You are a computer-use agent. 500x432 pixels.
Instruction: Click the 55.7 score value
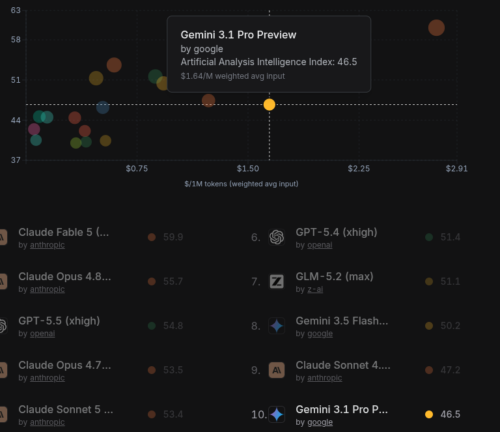click(173, 281)
